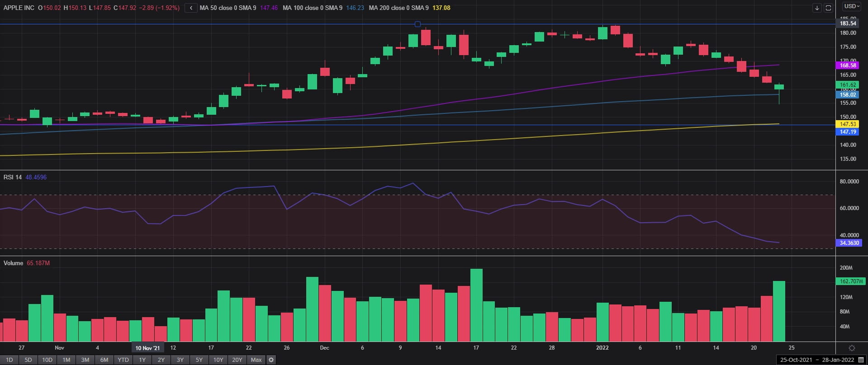Click the chart axis settings icon
This screenshot has height=365, width=868.
click(x=852, y=348)
